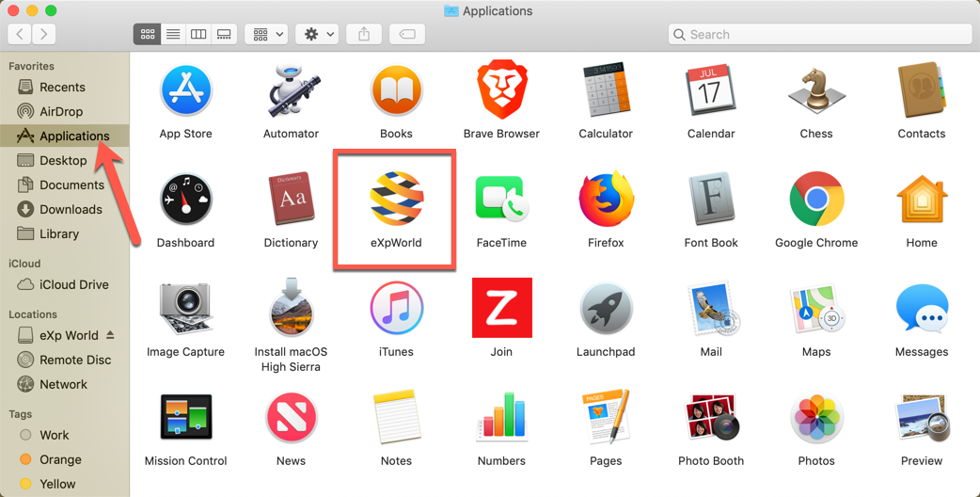This screenshot has width=980, height=497.
Task: Select the FaceTime app icon
Action: tap(501, 199)
